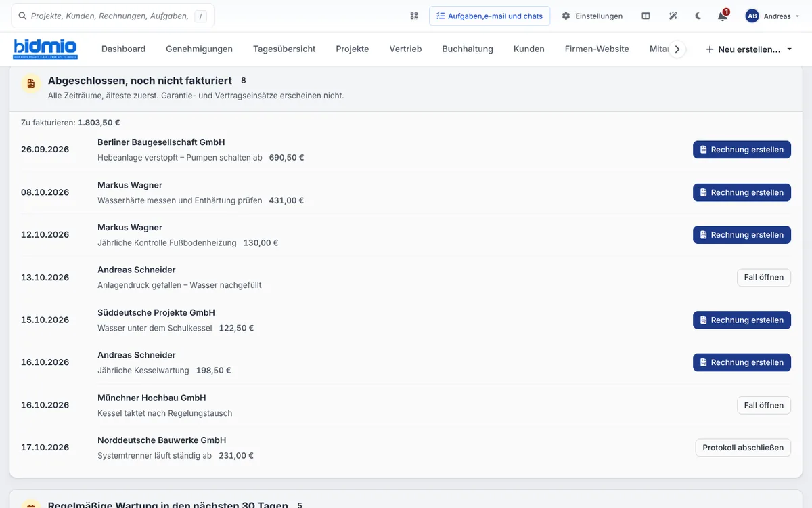Click the layout columns icon in header
Viewport: 812px width, 508px height.
(x=646, y=16)
